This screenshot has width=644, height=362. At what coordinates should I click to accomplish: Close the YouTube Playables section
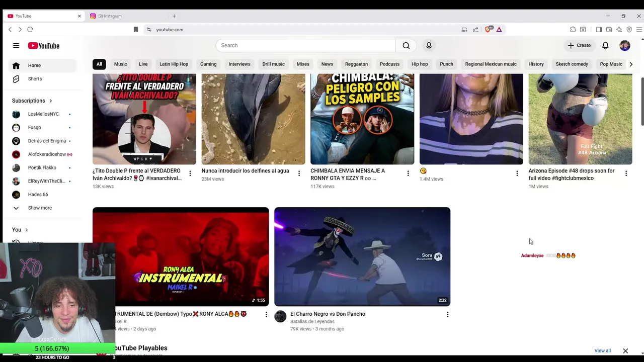pyautogui.click(x=625, y=351)
